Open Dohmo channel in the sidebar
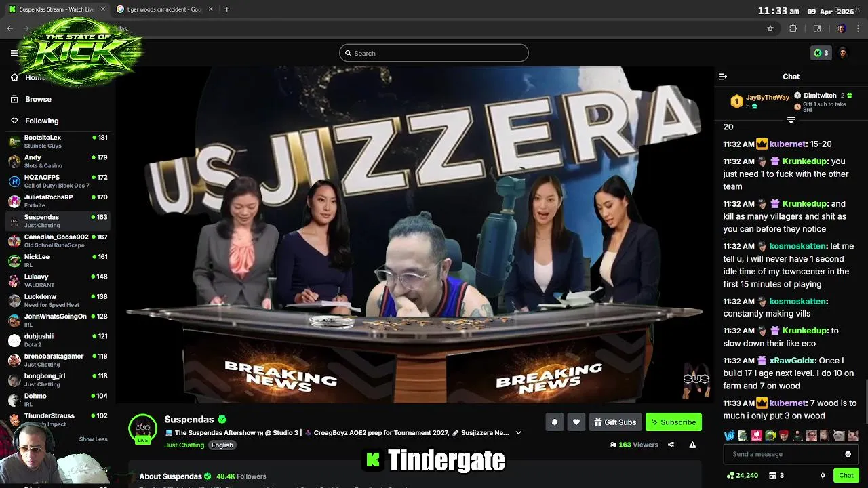Image resolution: width=868 pixels, height=488 pixels. pyautogui.click(x=58, y=400)
